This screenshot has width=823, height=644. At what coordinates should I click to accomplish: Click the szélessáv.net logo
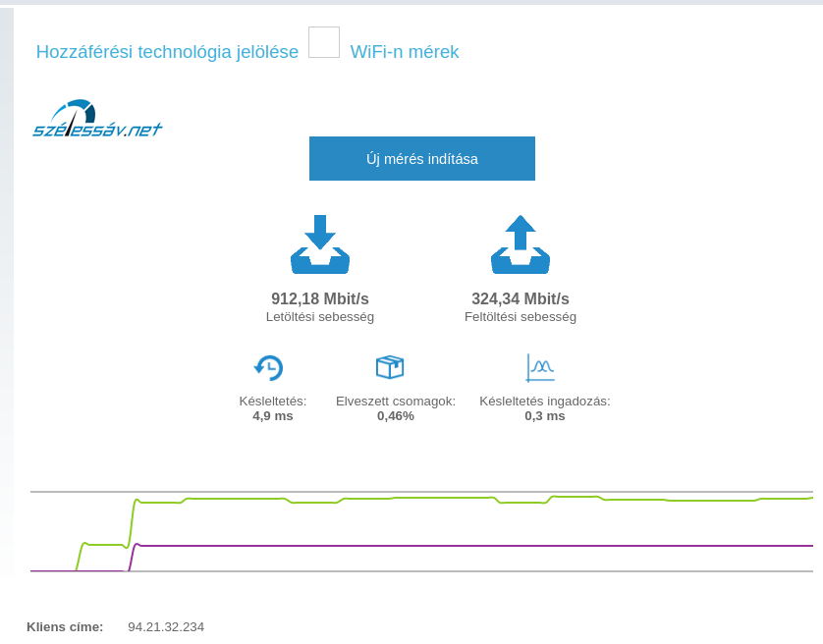click(x=97, y=119)
